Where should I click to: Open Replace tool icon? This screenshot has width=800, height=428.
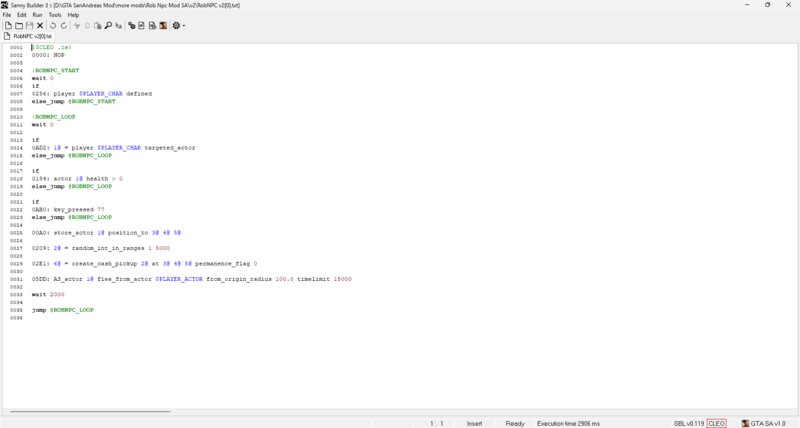coord(118,26)
